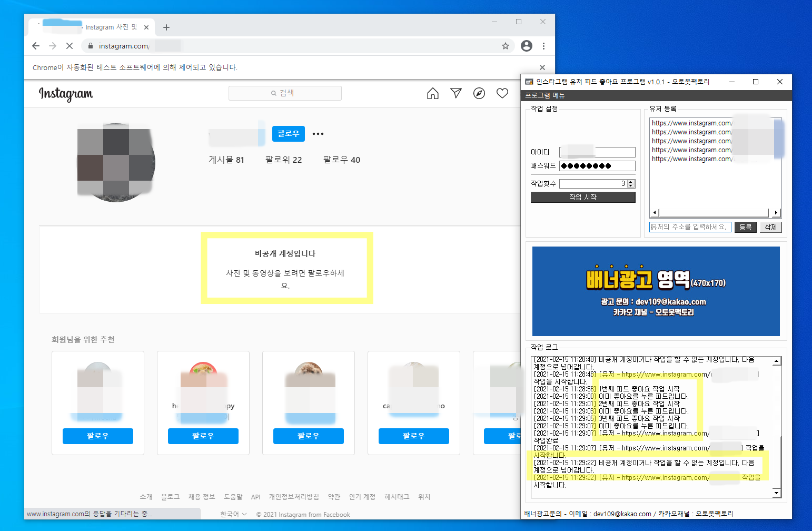Click the 아이디 input field
812x531 pixels.
point(597,152)
